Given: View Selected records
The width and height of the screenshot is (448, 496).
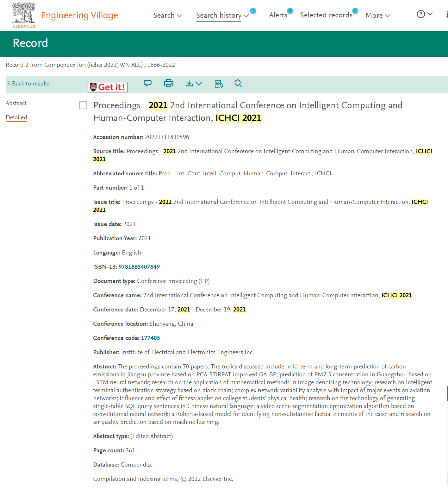Looking at the screenshot, I should click(x=326, y=15).
